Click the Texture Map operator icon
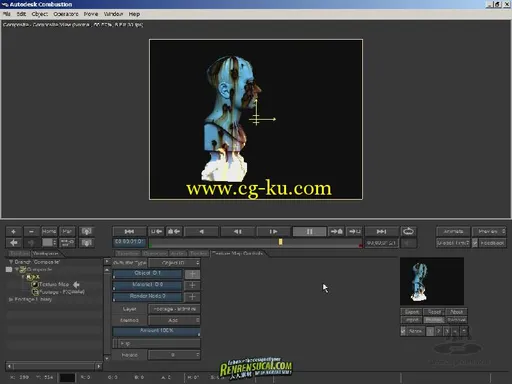 pyautogui.click(x=35, y=284)
